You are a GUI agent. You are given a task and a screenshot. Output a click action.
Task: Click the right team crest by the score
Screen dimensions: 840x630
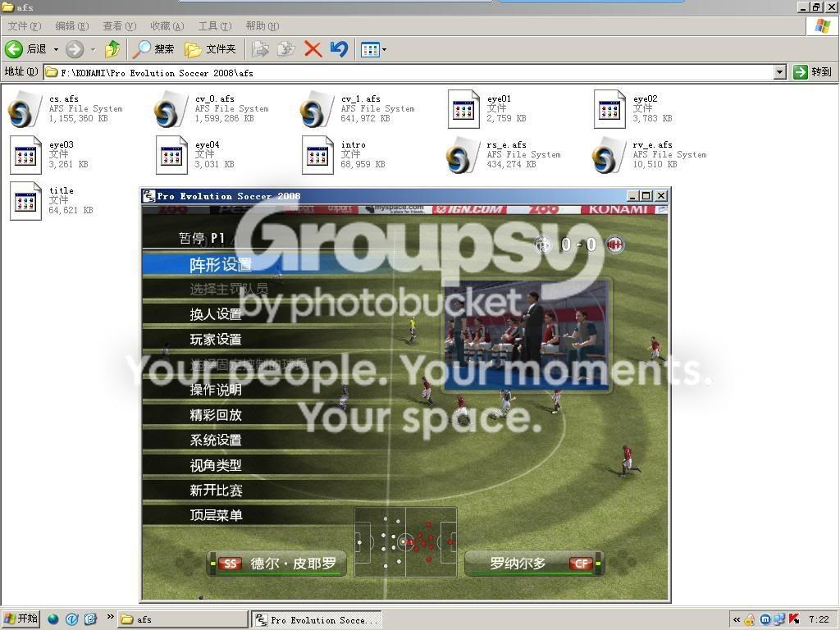[615, 244]
